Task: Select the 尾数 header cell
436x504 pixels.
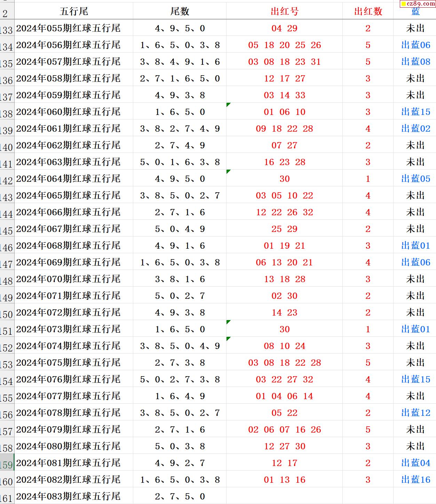Action: coord(180,11)
